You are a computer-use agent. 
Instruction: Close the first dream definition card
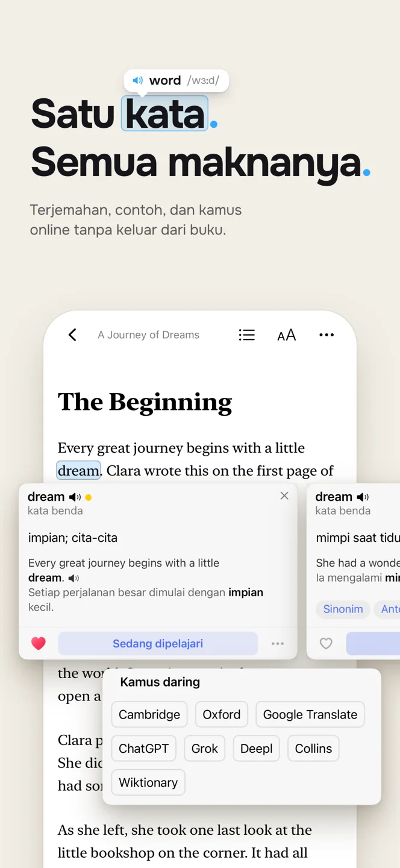point(284,495)
